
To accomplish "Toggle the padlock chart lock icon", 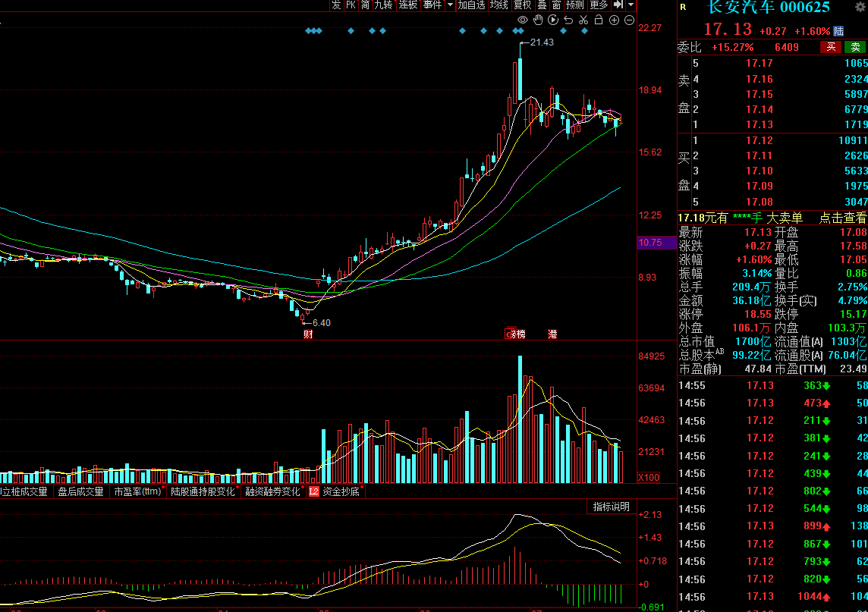I will point(599,20).
